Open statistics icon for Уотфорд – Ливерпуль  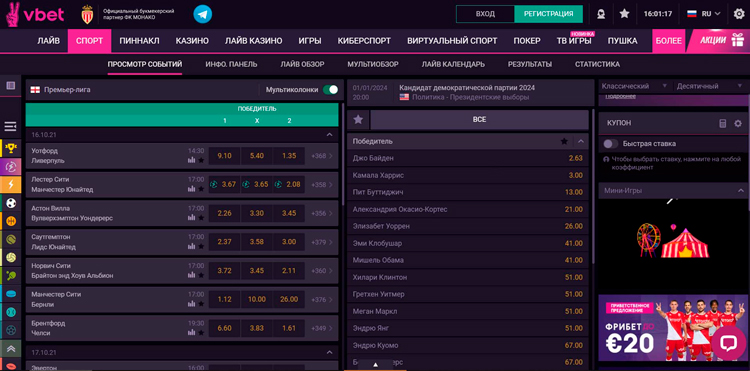point(191,161)
